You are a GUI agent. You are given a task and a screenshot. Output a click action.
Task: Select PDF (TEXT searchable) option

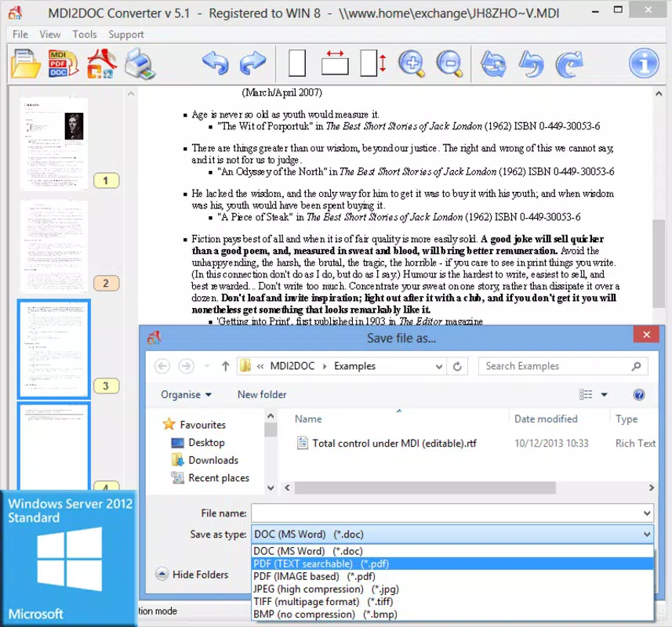tap(452, 564)
